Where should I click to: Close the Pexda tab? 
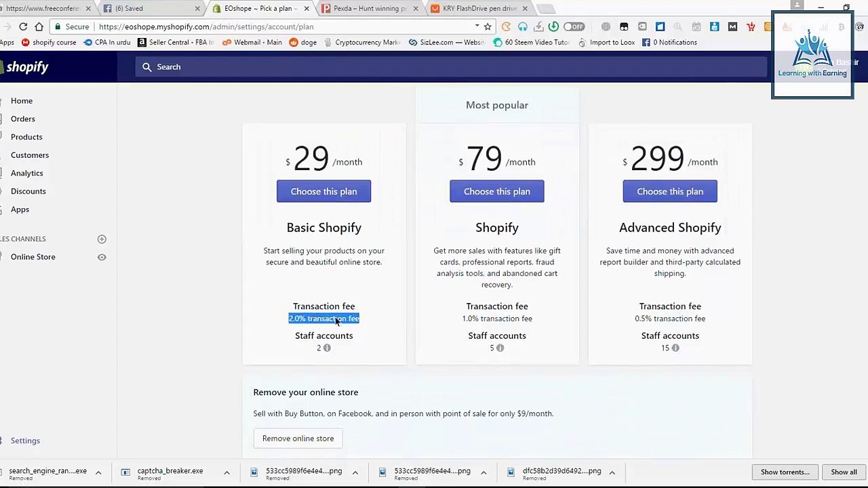click(416, 9)
